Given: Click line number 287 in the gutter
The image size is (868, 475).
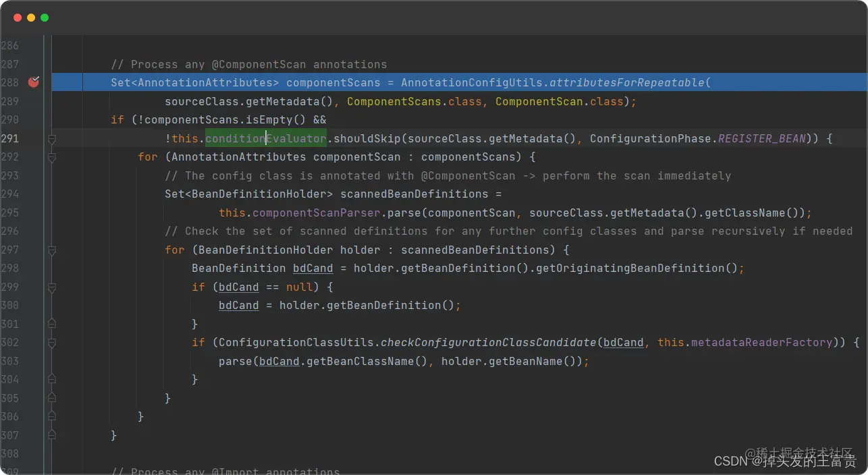Looking at the screenshot, I should tap(10, 65).
